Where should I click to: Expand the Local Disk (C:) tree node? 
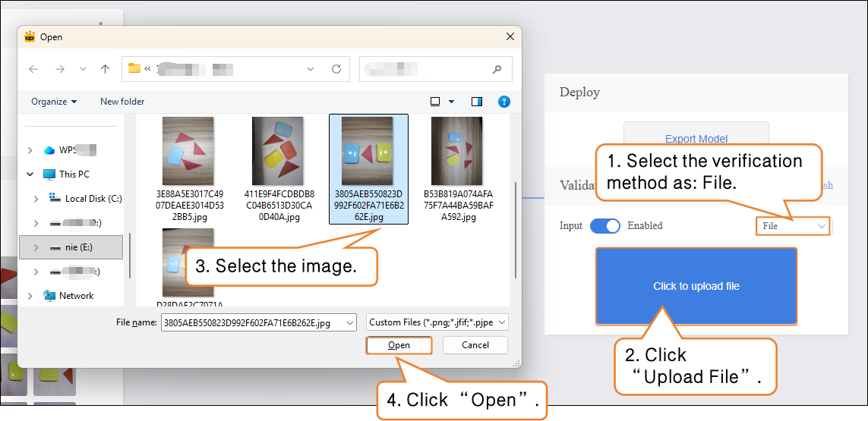pos(36,199)
